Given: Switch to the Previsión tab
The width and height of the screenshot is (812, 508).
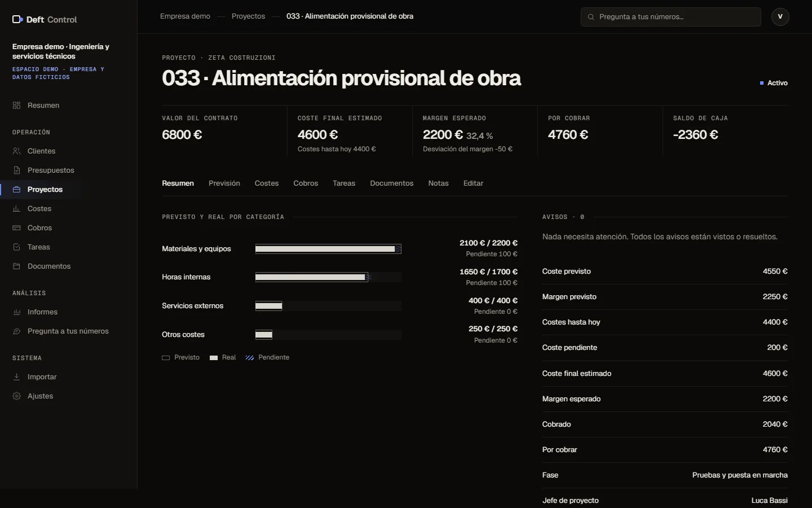Looking at the screenshot, I should [x=224, y=183].
